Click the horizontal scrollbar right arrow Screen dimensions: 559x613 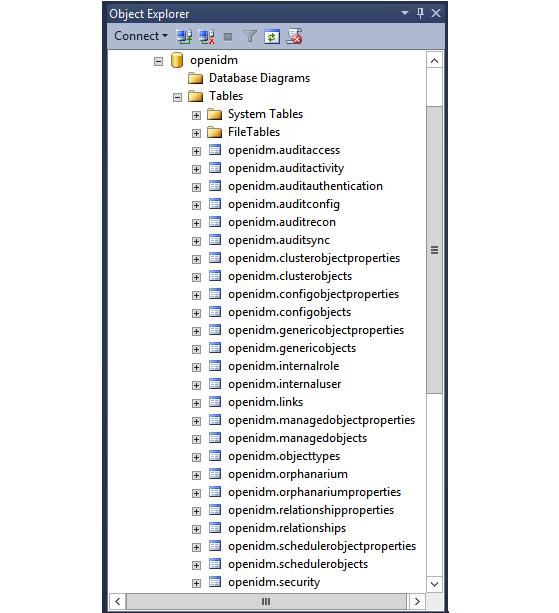click(x=417, y=601)
